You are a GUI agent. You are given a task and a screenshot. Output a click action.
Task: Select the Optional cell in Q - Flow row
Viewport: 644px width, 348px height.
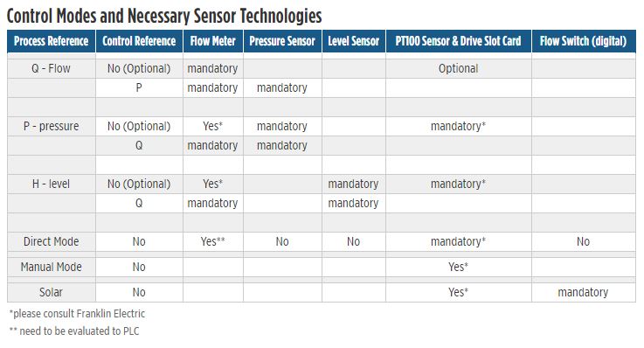[x=459, y=68]
